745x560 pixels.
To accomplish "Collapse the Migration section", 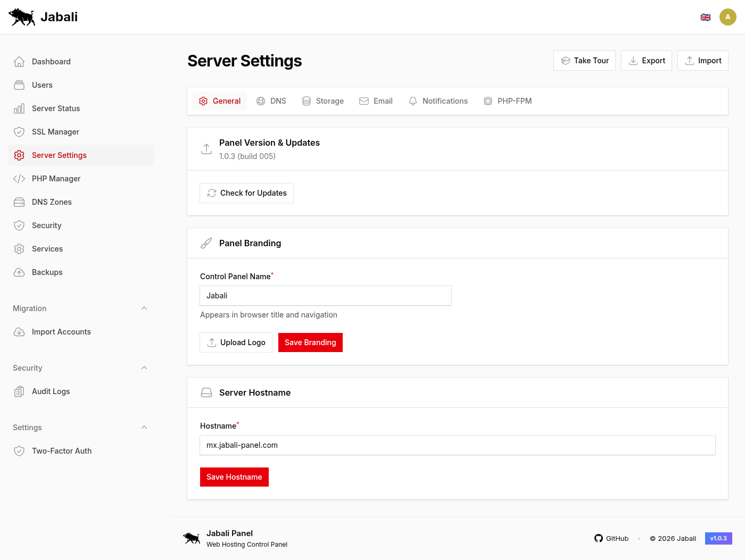I will pyautogui.click(x=144, y=308).
